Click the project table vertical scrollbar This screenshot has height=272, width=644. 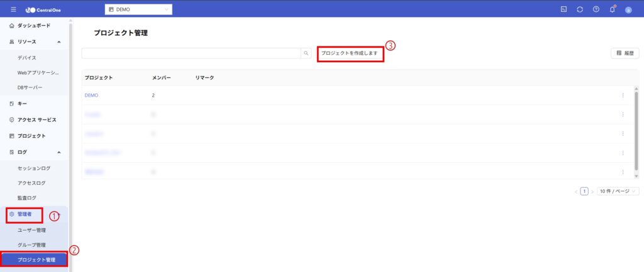(x=636, y=132)
